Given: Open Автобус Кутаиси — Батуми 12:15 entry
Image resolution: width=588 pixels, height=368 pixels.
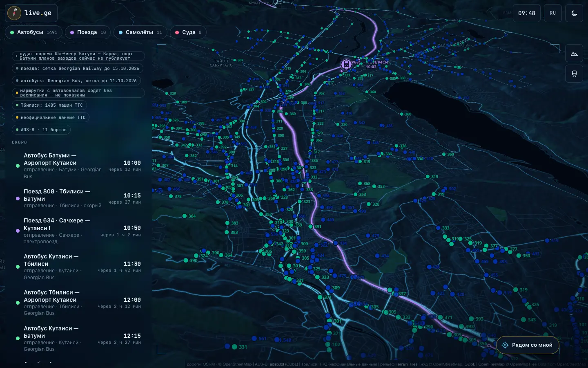Looking at the screenshot, I should tap(78, 339).
